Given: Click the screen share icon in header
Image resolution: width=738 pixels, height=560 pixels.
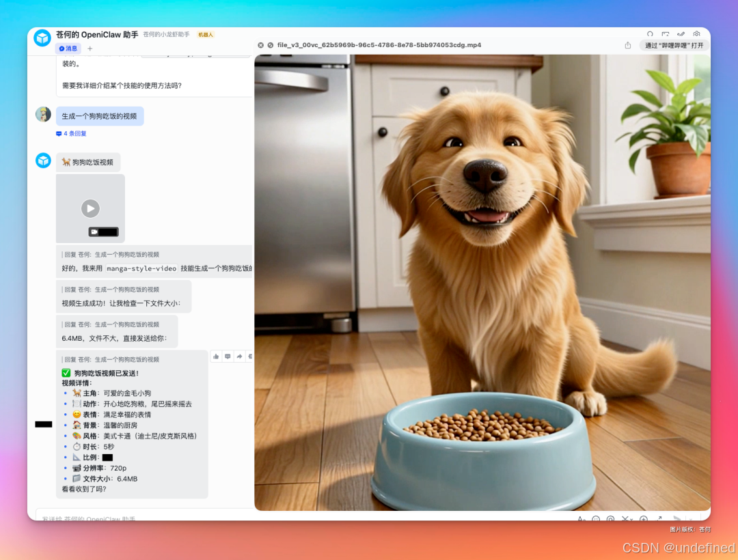Looking at the screenshot, I should coord(666,34).
